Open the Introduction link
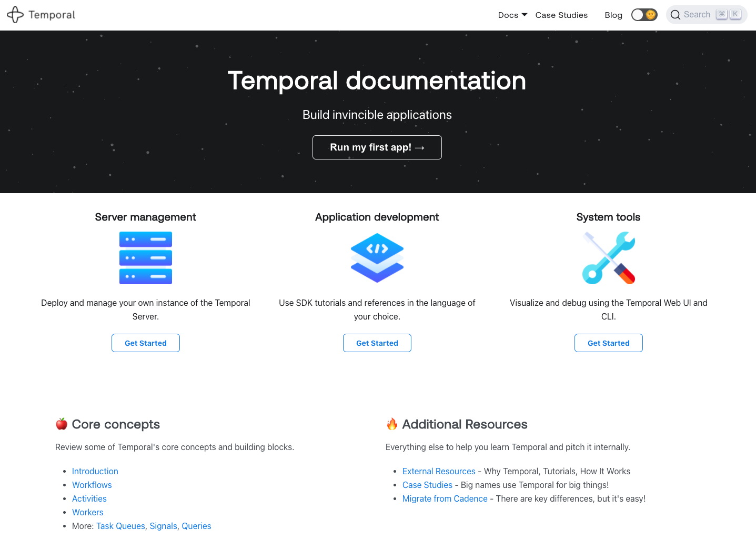The width and height of the screenshot is (756, 539). [x=95, y=471]
